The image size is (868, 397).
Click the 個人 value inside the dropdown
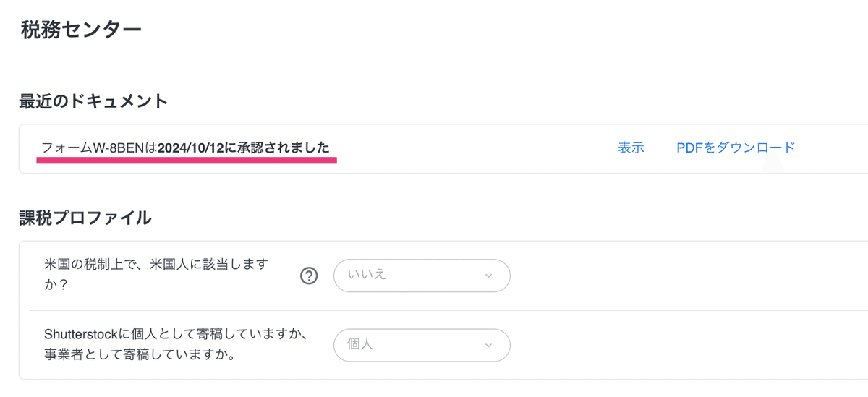(x=360, y=345)
